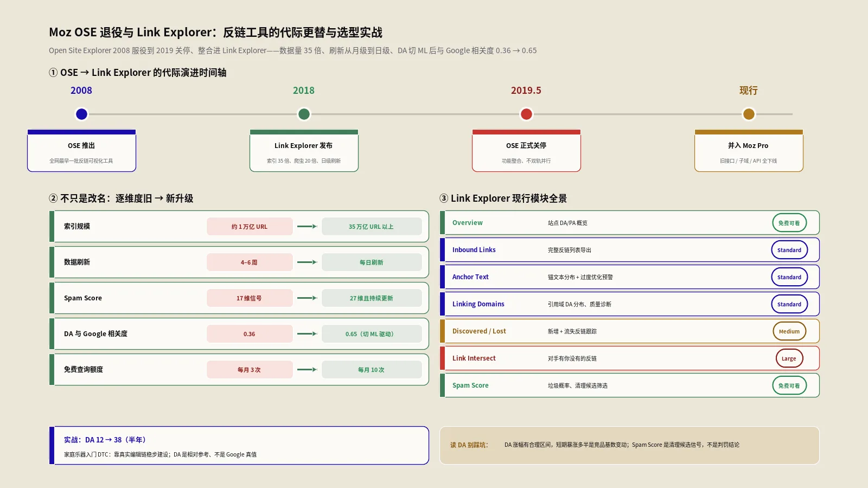Click the DA 与 Google 相关度 label
Screen dimensions: 868x488
coord(95,334)
